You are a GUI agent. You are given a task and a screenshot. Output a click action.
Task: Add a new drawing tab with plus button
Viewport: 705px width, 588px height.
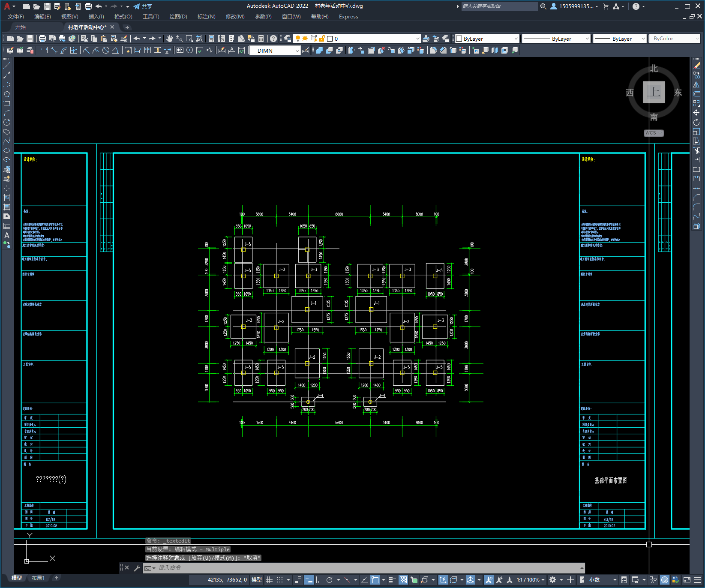[127, 27]
